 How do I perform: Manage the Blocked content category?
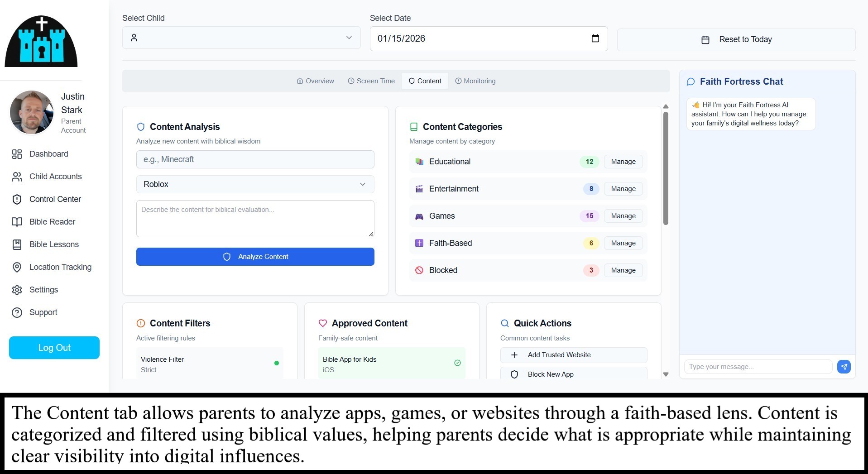[x=623, y=270]
